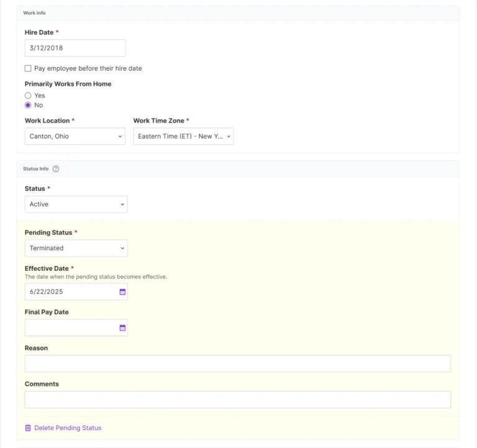477x448 pixels.
Task: Click the Delete Pending Status link
Action: [x=68, y=428]
